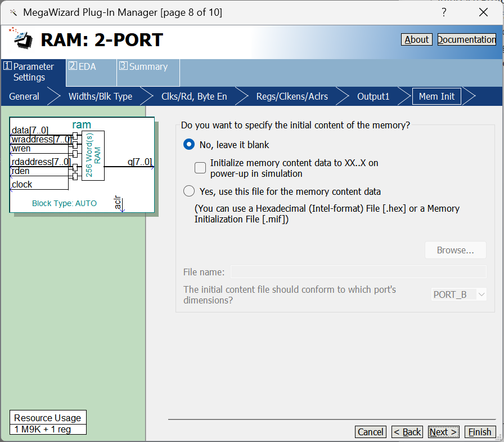The height and width of the screenshot is (442, 504).
Task: Click the data[7..0] port label
Action: click(30, 130)
